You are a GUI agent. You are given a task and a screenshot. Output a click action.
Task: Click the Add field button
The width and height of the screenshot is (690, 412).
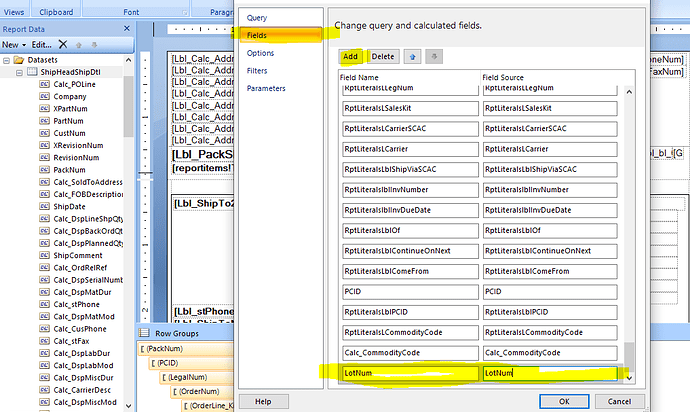350,56
